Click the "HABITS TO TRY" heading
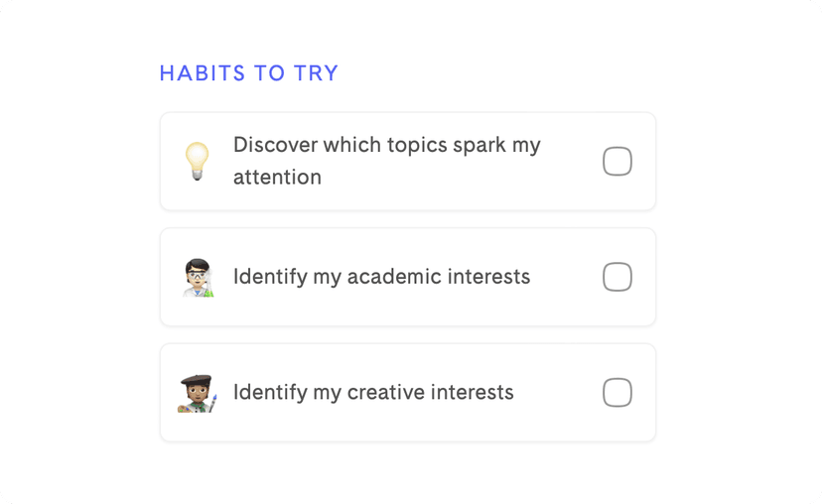This screenshot has height=504, width=822. click(249, 73)
